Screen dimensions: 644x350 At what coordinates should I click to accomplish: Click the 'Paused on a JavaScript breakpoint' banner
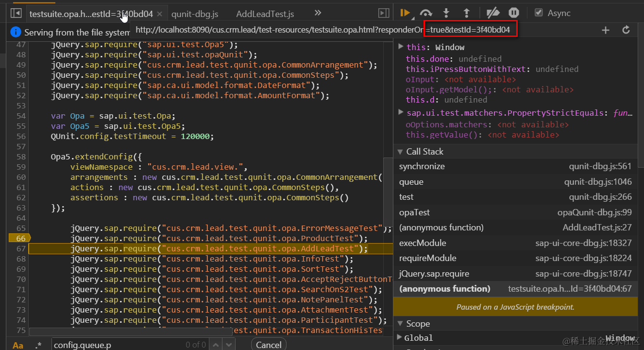515,307
